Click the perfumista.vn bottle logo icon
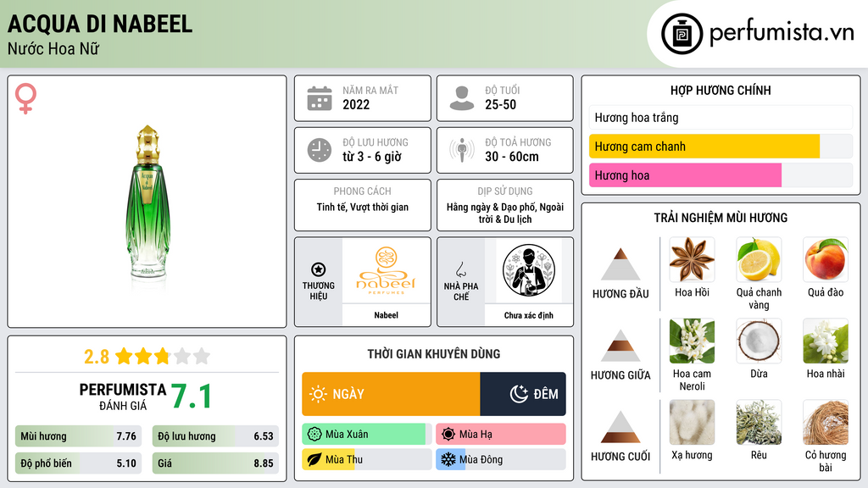 [x=682, y=34]
